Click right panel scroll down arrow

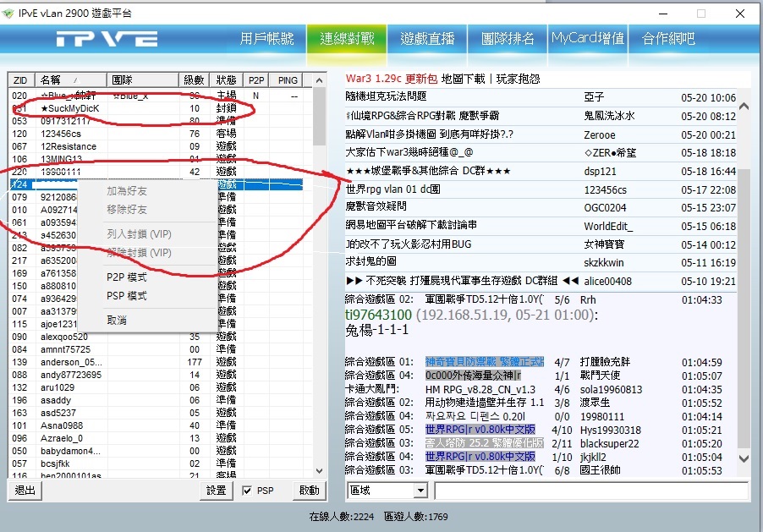744,458
